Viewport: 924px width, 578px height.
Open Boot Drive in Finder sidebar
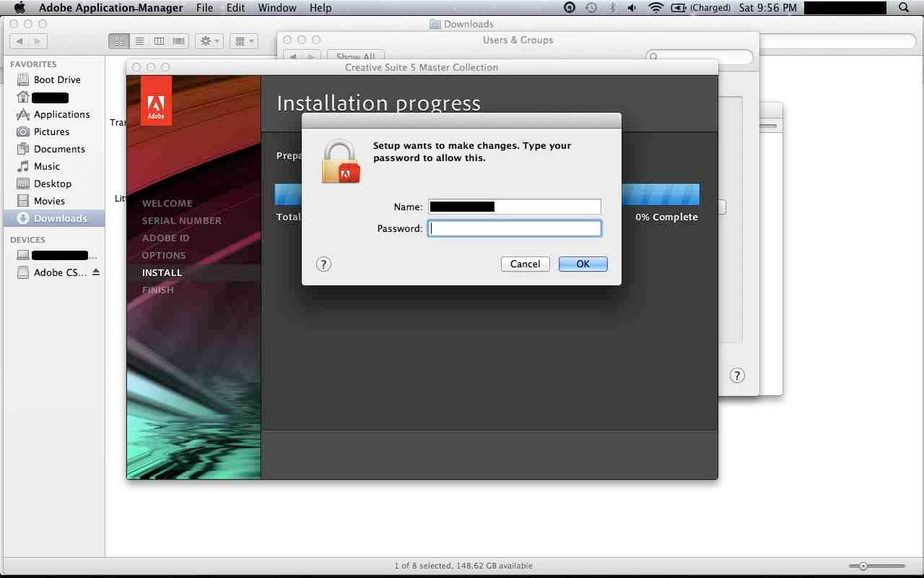tap(54, 79)
